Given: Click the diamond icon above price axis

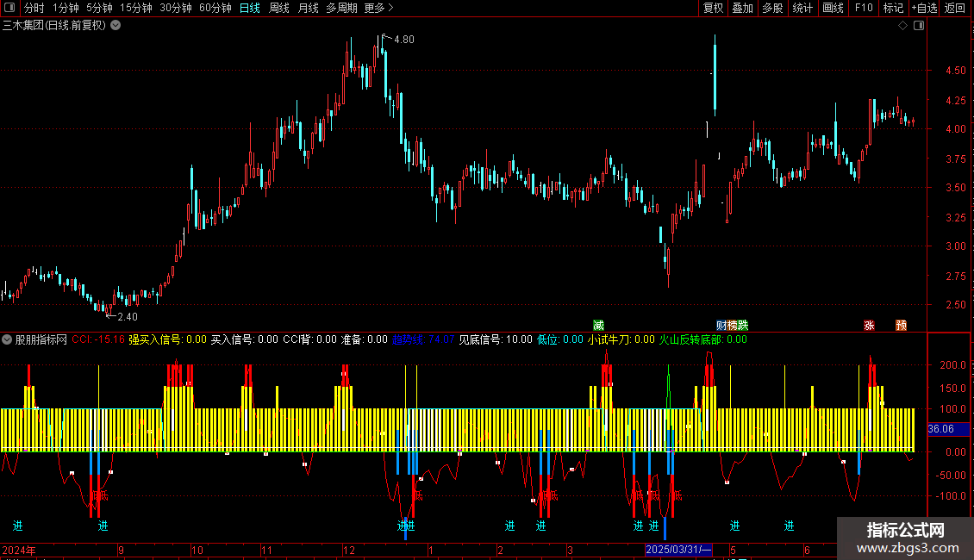Looking at the screenshot, I should (x=903, y=26).
